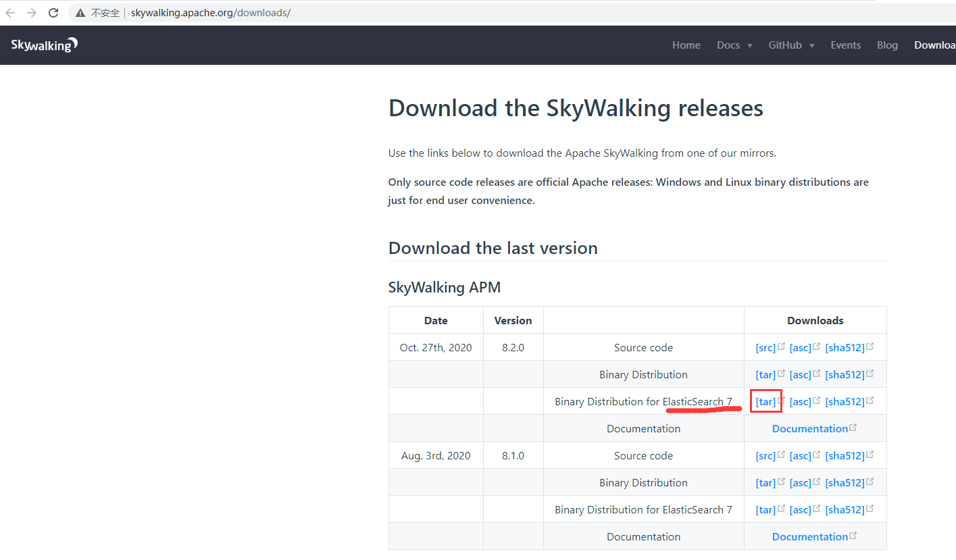The height and width of the screenshot is (560, 956).
Task: Click the 'Download the SkyWalking releases' heading
Action: click(x=576, y=108)
